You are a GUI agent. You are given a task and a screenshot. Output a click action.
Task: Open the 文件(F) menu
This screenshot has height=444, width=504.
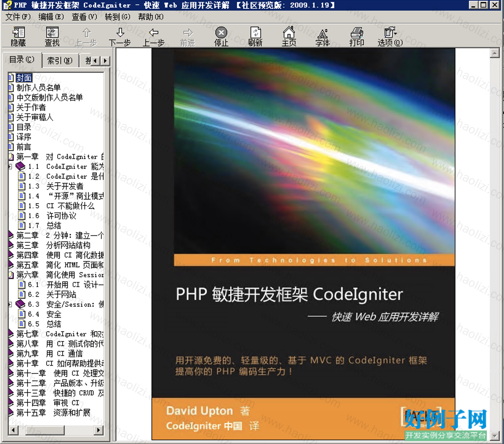(18, 17)
